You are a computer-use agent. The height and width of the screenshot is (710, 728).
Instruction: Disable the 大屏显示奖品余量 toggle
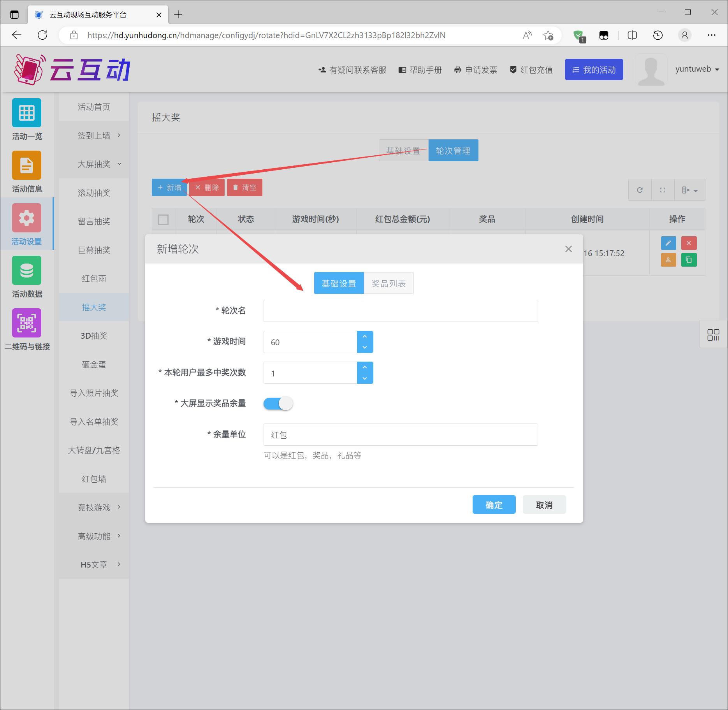click(277, 404)
